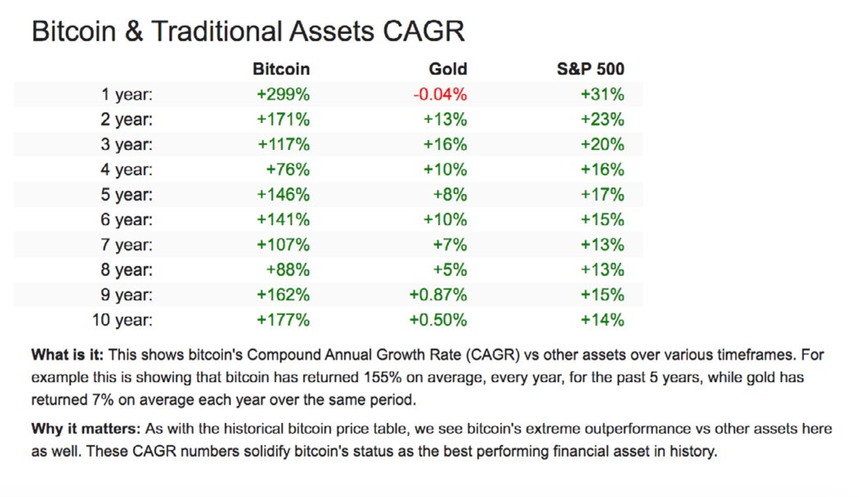
Task: Click Gold's +8% five-year value
Action: pyautogui.click(x=450, y=195)
